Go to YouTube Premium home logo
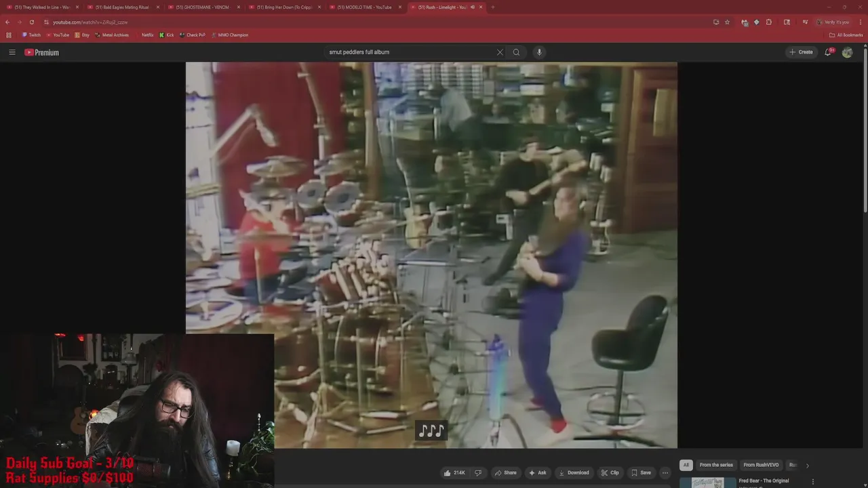Image resolution: width=868 pixels, height=488 pixels. (x=42, y=52)
